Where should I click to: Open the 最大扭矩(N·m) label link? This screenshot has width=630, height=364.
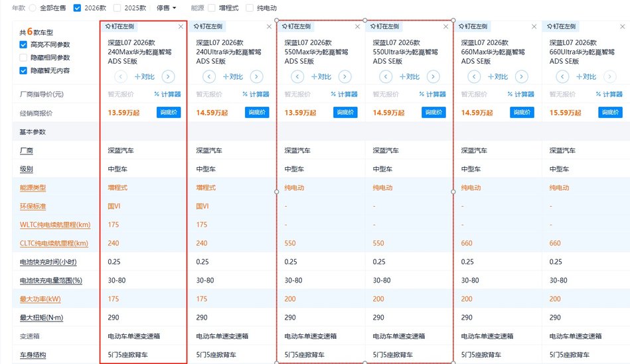pyautogui.click(x=41, y=318)
